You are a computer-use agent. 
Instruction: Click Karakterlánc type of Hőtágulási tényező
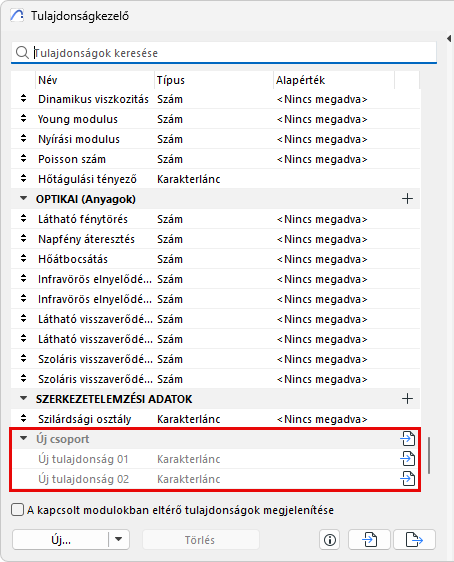188,179
